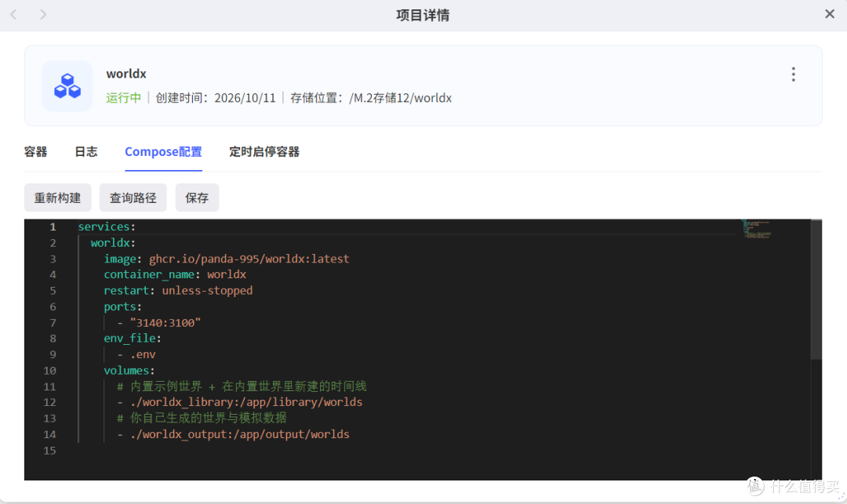Viewport: 847px width, 504px height.
Task: Click the comment '# 内置示例世界' line
Action: (x=242, y=386)
